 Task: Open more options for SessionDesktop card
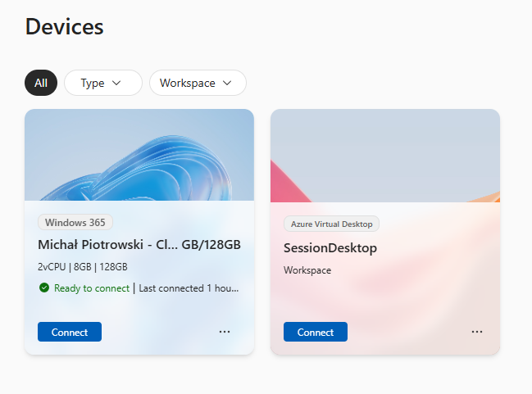477,332
